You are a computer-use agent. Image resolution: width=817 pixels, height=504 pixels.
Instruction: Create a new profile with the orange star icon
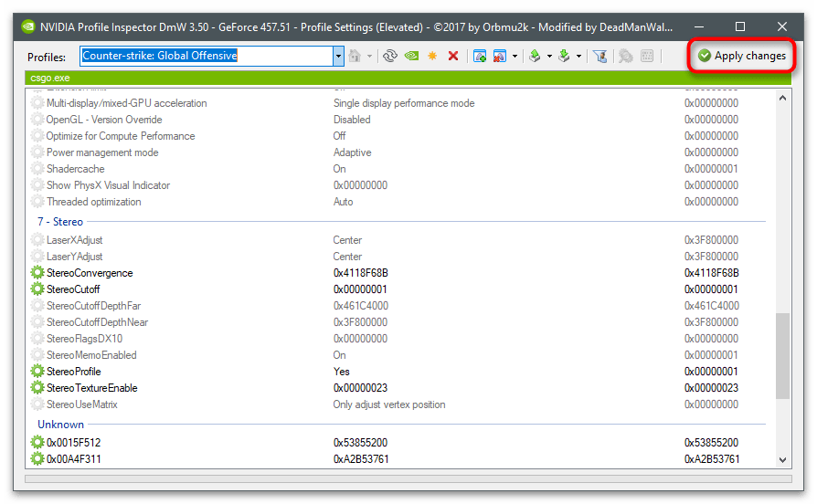(432, 56)
